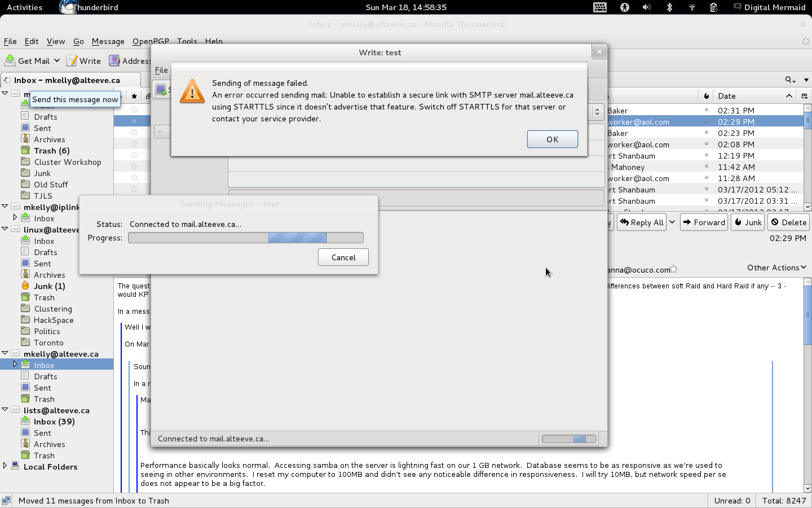The width and height of the screenshot is (812, 508).
Task: Open the Inbox (39) folder
Action: [54, 422]
